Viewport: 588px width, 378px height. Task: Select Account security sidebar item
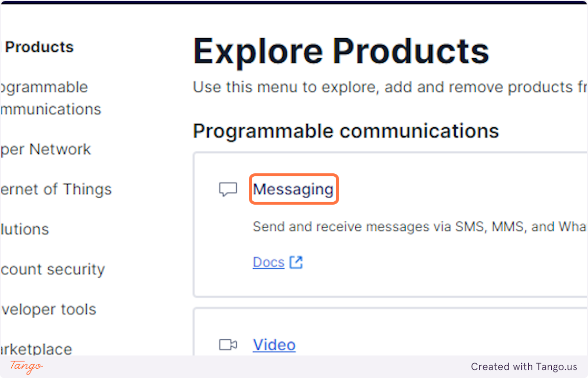[52, 269]
